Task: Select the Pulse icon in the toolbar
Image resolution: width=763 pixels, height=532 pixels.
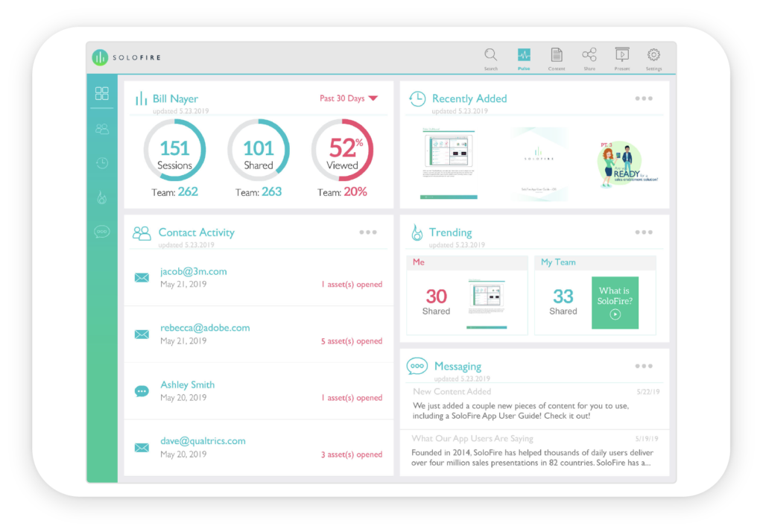Action: 524,55
